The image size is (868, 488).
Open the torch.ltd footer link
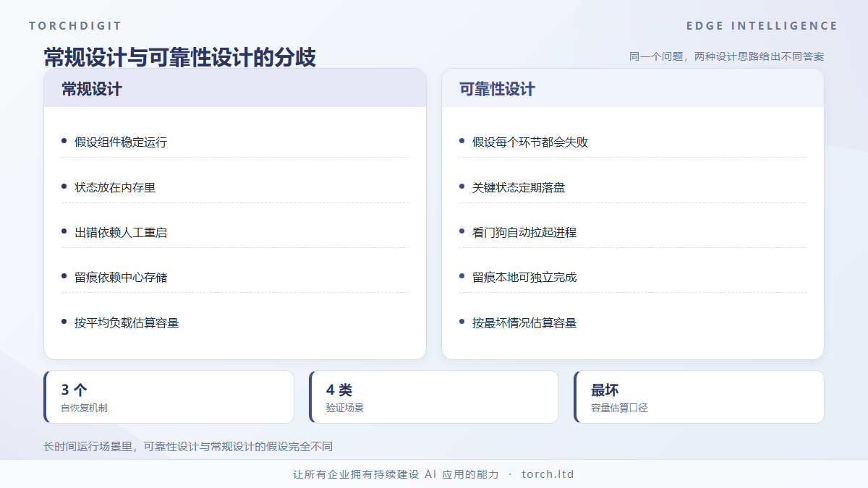click(548, 474)
